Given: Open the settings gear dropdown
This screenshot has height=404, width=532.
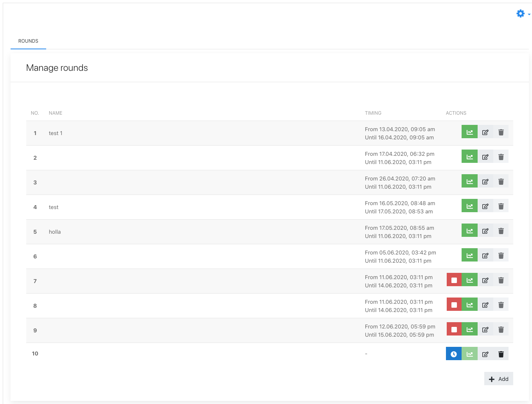Looking at the screenshot, I should (523, 14).
